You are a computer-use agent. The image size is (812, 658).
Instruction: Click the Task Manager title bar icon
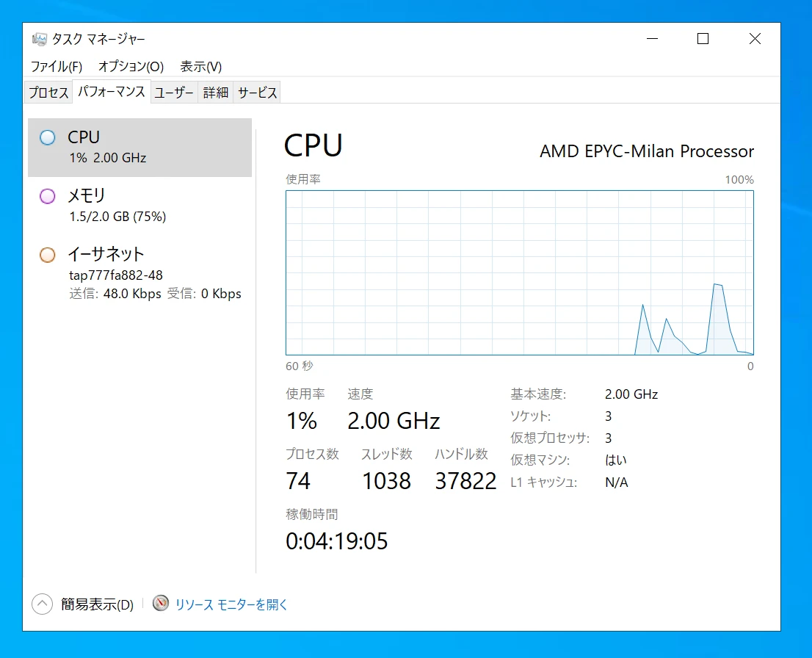[39, 39]
